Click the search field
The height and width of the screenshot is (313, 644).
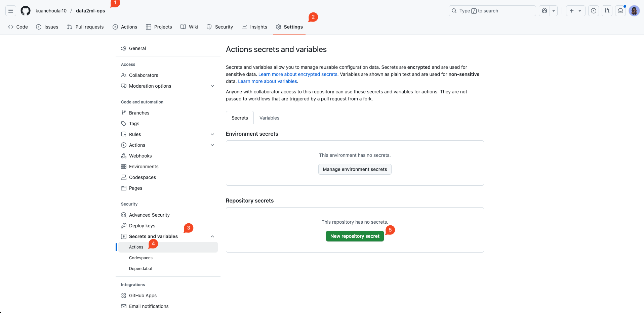pos(492,11)
